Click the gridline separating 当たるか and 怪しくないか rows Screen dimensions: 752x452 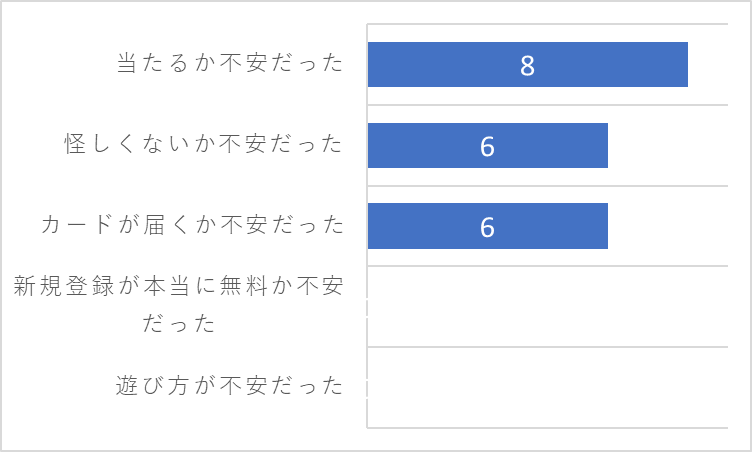coord(548,105)
